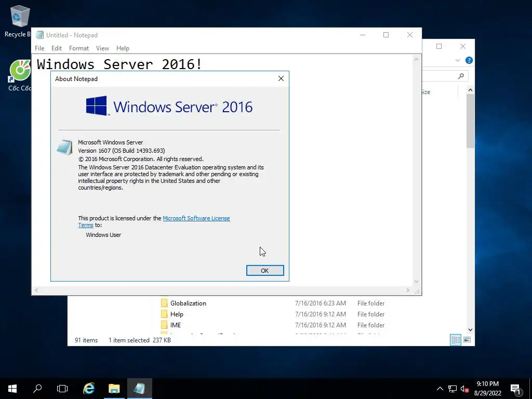The width and height of the screenshot is (532, 399).
Task: Click the Windows User licensee text
Action: [x=103, y=235]
